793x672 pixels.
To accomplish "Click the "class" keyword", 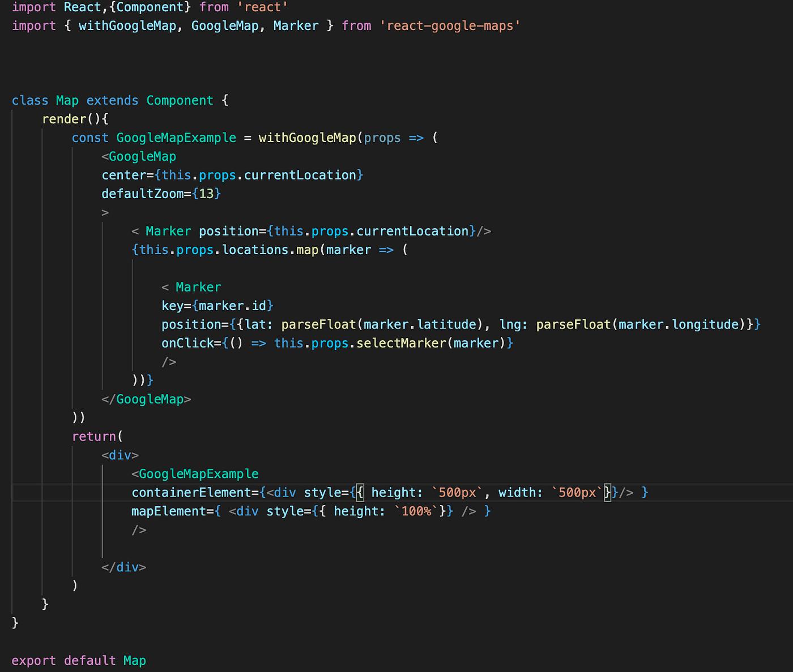I will [30, 101].
